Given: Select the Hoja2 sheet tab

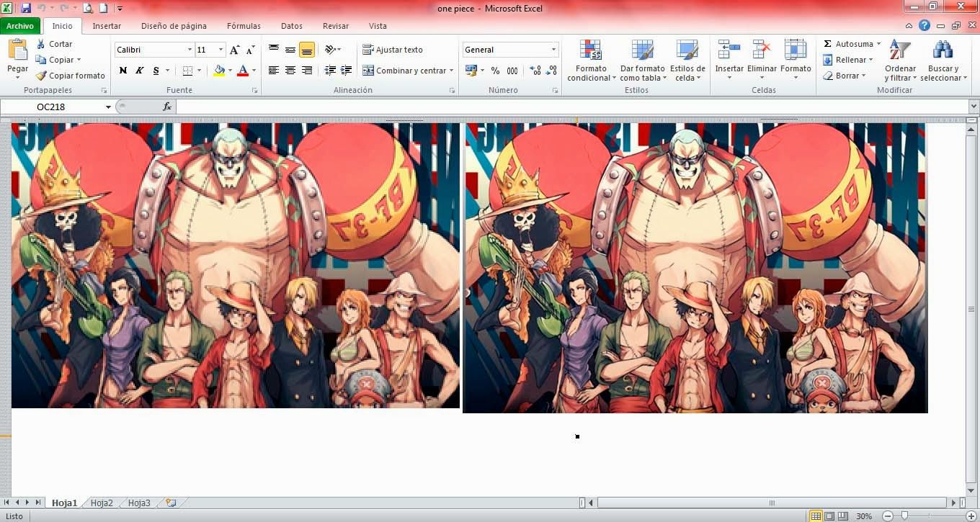Looking at the screenshot, I should coord(102,503).
